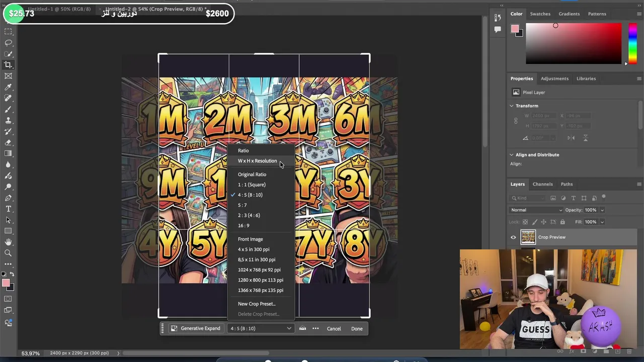The image size is (644, 362).
Task: Collapse the Align and Distribute section
Action: point(512,155)
